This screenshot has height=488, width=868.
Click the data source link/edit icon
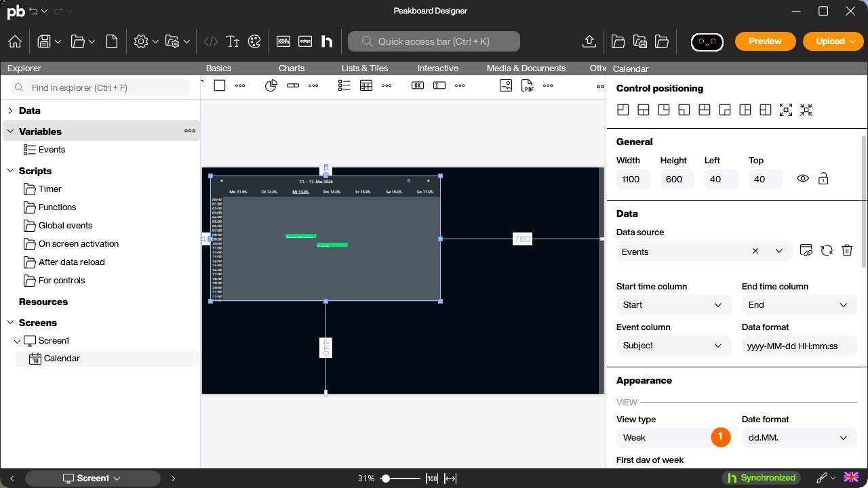pos(806,250)
